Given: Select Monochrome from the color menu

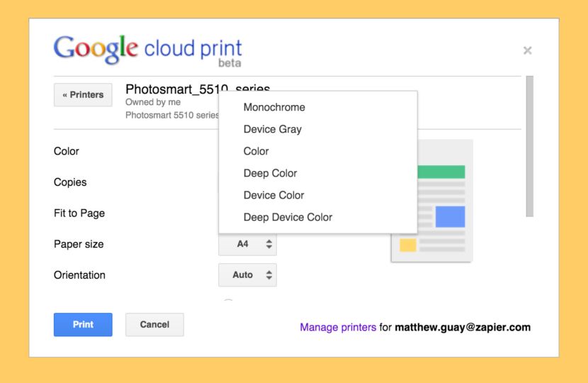Looking at the screenshot, I should point(274,107).
